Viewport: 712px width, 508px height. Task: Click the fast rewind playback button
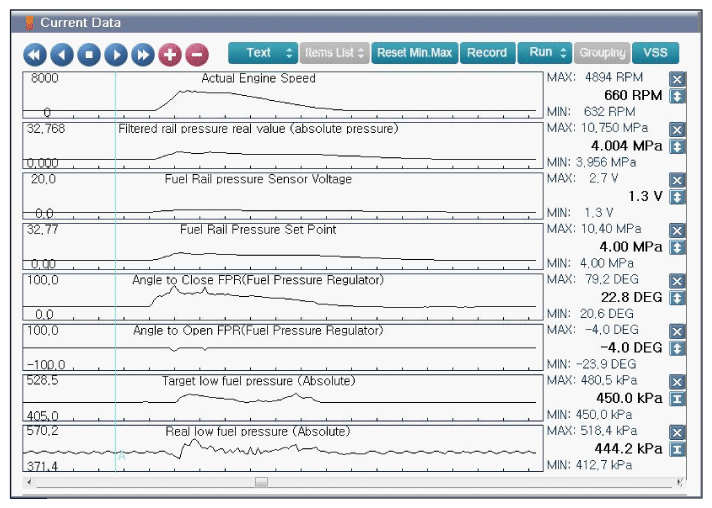[x=35, y=55]
